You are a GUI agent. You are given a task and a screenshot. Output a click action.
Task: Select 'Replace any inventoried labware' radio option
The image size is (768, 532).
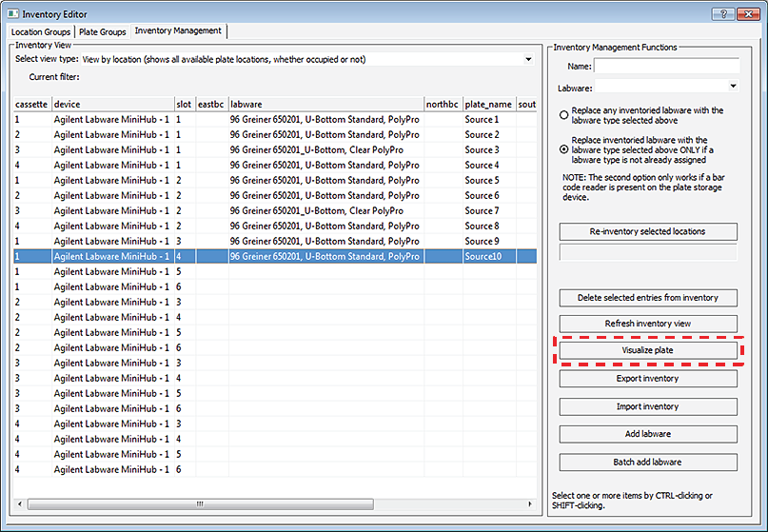(564, 115)
